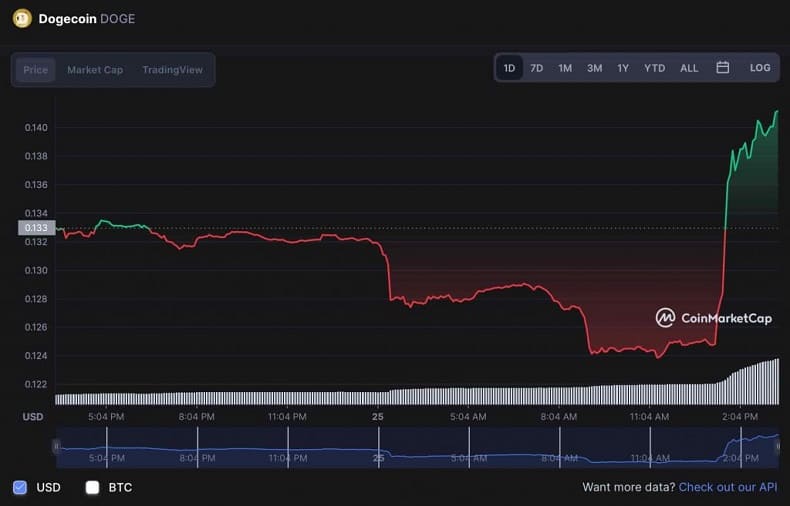Viewport: 790px width, 506px height.
Task: Grab the right handle of range slider
Action: click(779, 447)
